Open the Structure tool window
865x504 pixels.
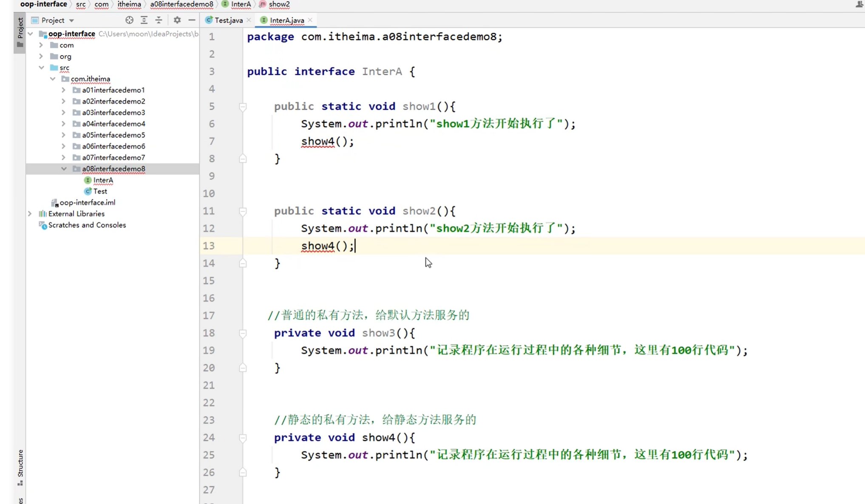pyautogui.click(x=20, y=466)
